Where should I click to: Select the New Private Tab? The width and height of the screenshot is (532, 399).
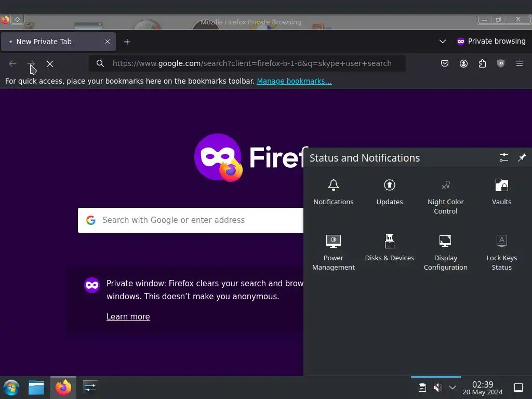58,42
